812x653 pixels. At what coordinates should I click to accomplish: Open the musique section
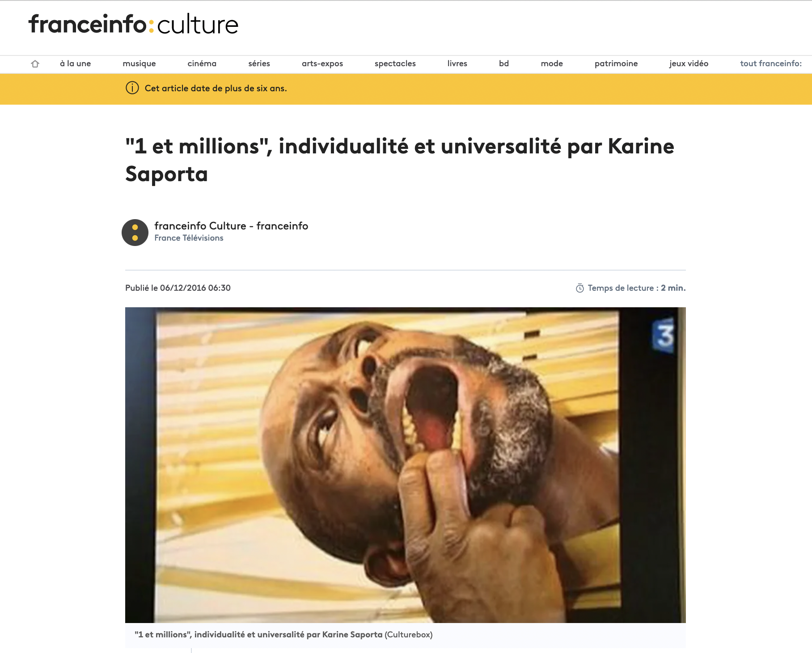[139, 64]
